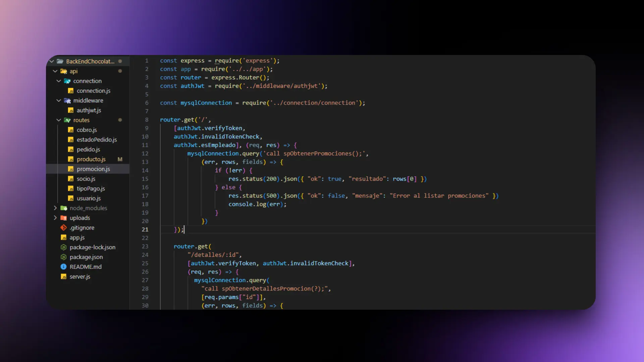Click the JS icon beside tipoPago.js

pos(71,188)
